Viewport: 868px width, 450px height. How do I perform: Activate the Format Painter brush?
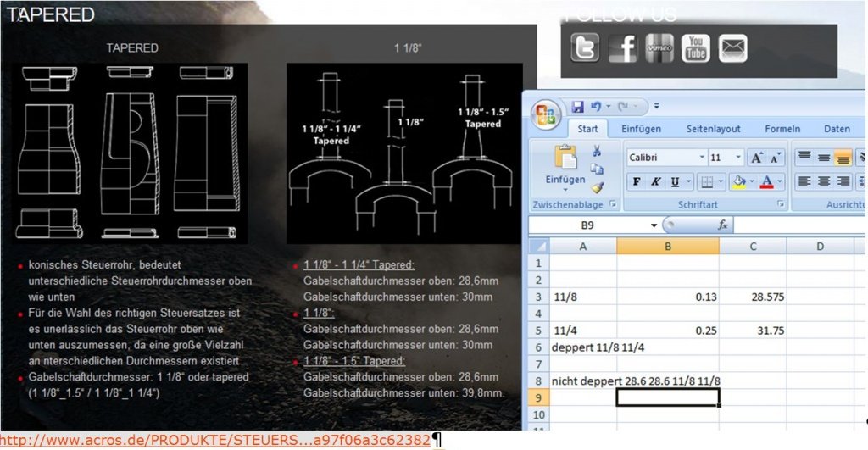(596, 187)
